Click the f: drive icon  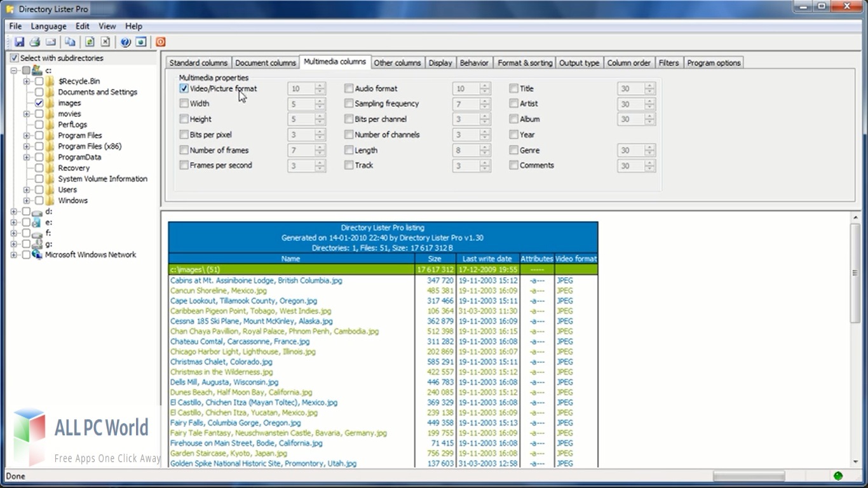(x=37, y=233)
